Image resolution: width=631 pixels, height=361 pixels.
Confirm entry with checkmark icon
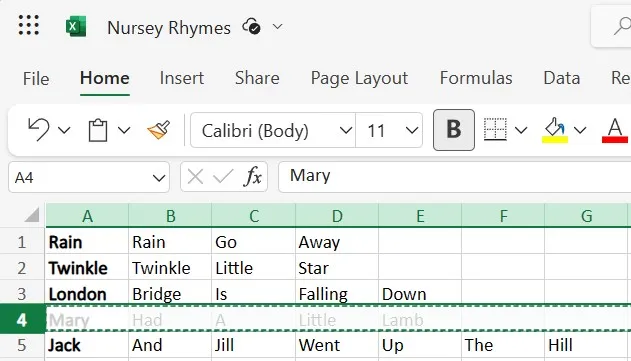(223, 177)
